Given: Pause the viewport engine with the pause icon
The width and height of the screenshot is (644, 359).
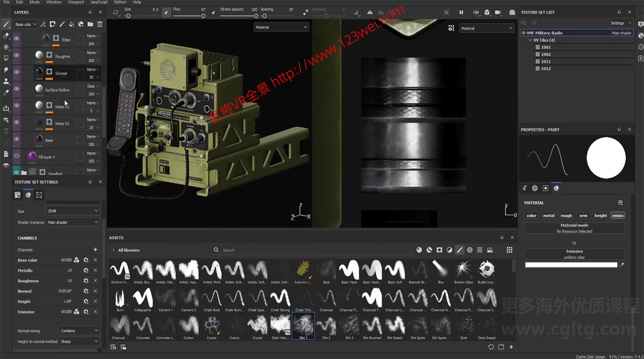Looking at the screenshot, I should (461, 12).
